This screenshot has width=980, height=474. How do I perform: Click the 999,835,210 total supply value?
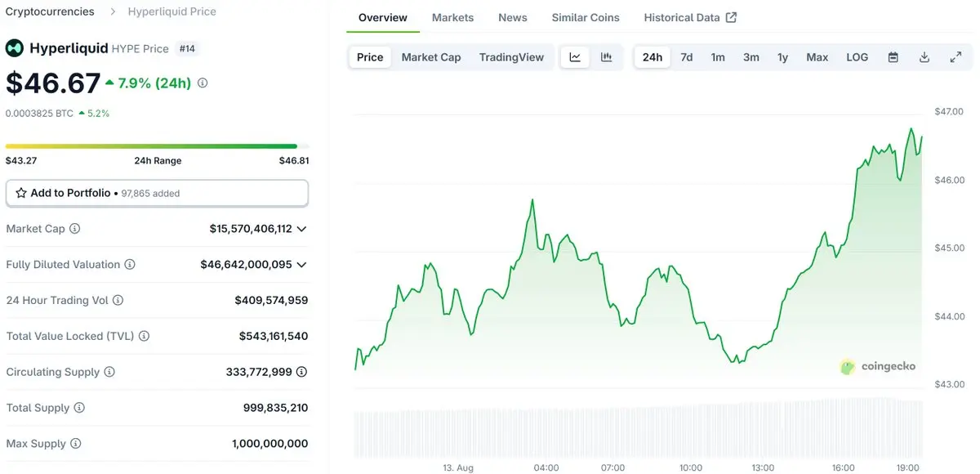[x=276, y=408]
